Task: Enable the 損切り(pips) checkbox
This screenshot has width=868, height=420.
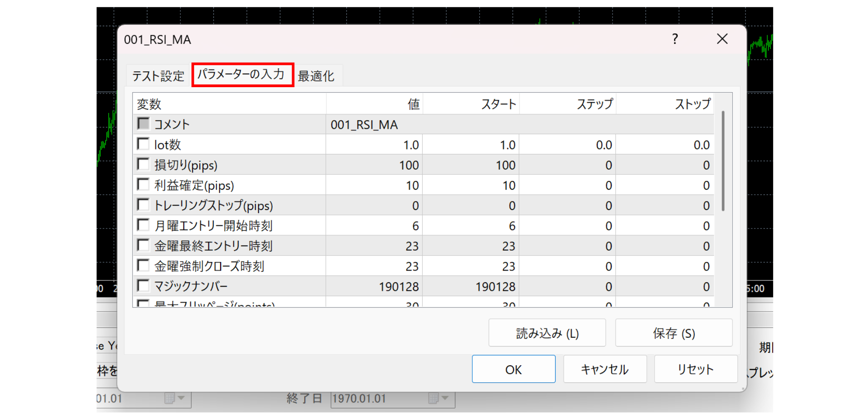Action: [x=142, y=164]
